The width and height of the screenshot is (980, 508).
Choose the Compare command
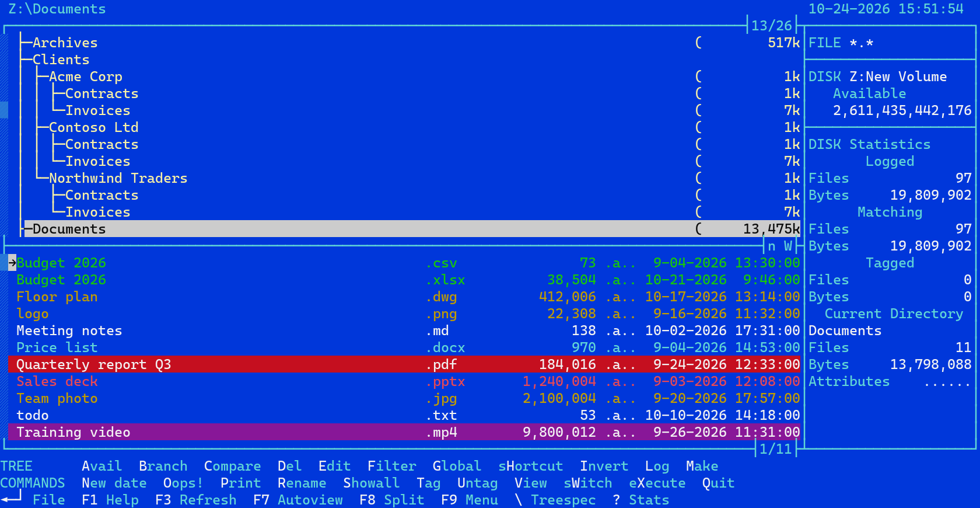(233, 466)
